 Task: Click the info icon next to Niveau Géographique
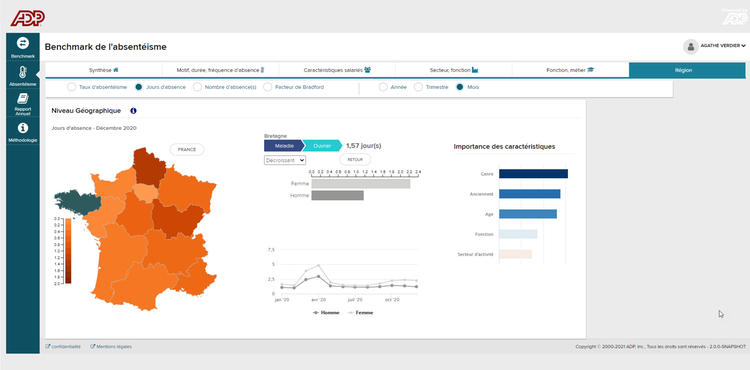[x=133, y=111]
